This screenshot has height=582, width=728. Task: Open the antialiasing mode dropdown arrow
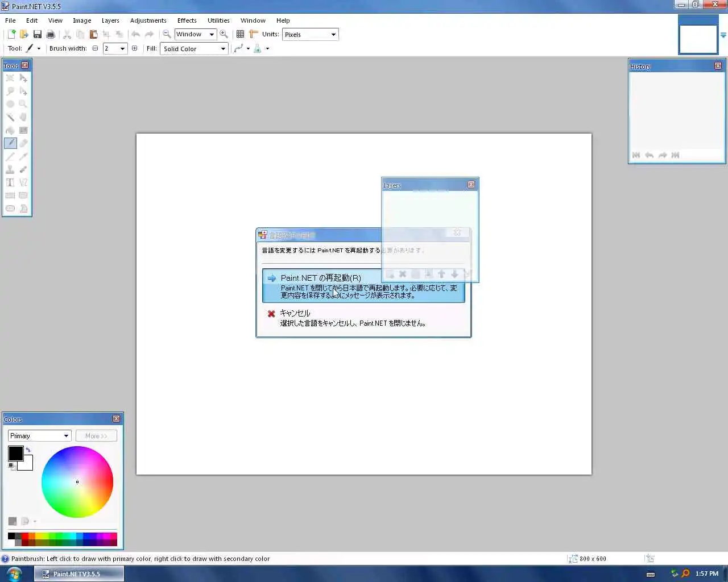tap(248, 49)
